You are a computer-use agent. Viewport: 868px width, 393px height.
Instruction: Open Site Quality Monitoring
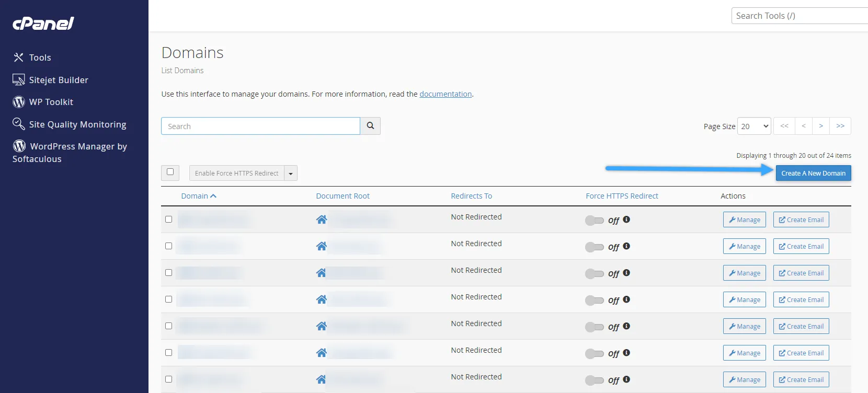coord(70,124)
